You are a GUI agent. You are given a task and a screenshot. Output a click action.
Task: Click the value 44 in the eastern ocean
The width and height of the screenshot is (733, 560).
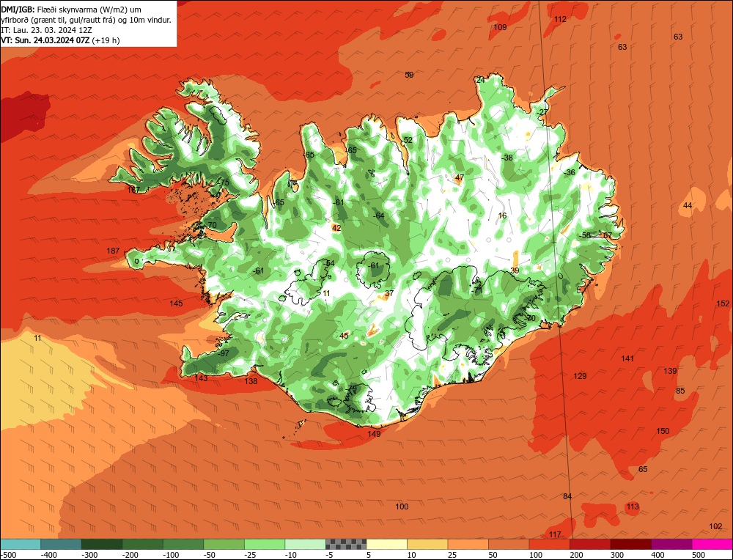point(688,206)
